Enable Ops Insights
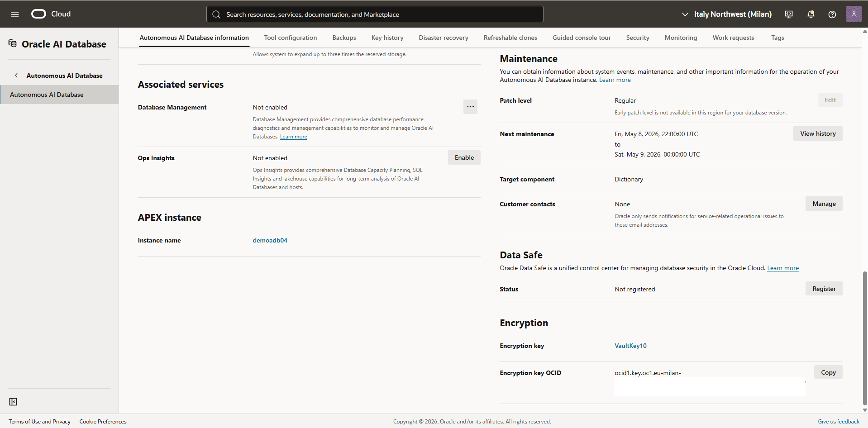 coord(464,157)
